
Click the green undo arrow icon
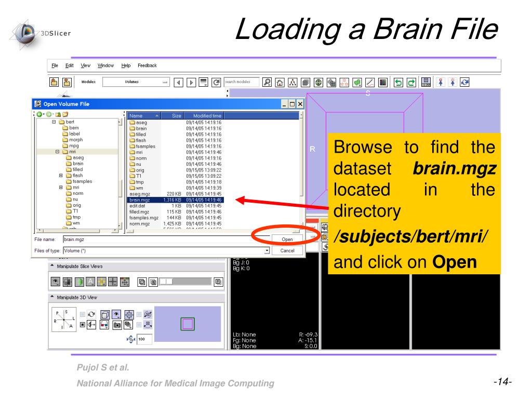click(x=398, y=83)
